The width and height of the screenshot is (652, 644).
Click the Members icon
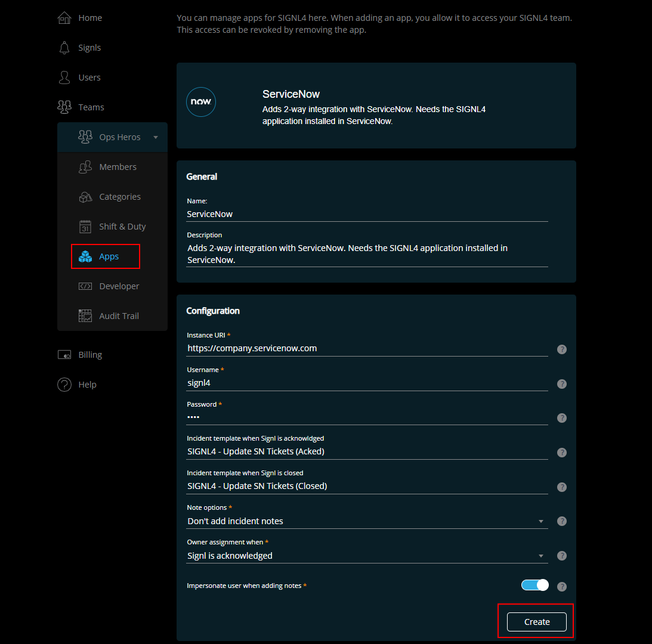click(x=85, y=167)
